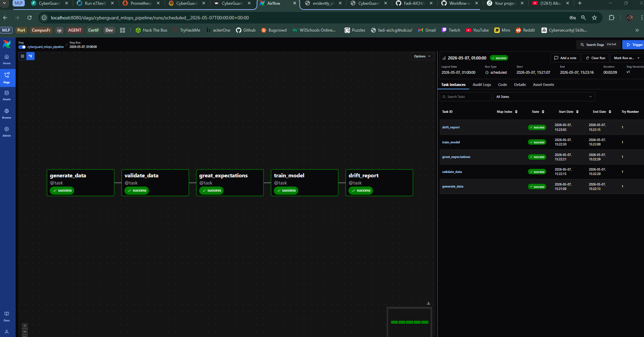Switch to graph view icon
Image resolution: width=644 pixels, height=337 pixels.
[31, 56]
